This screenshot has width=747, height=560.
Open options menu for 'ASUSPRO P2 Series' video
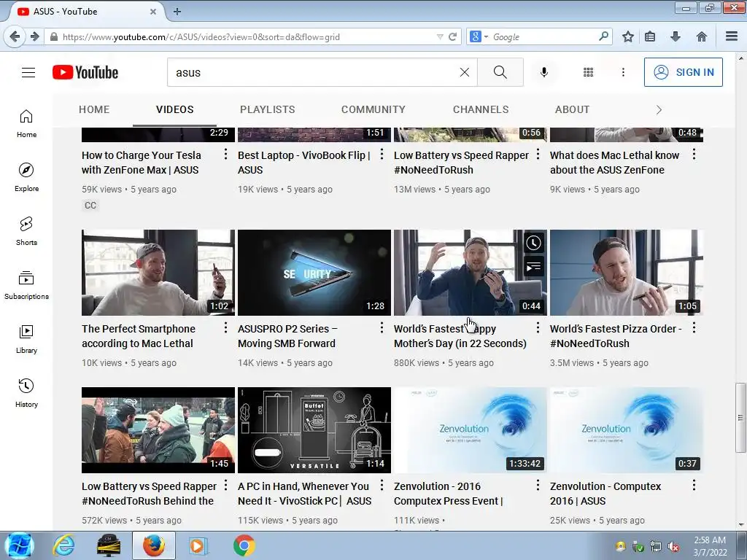pos(382,327)
